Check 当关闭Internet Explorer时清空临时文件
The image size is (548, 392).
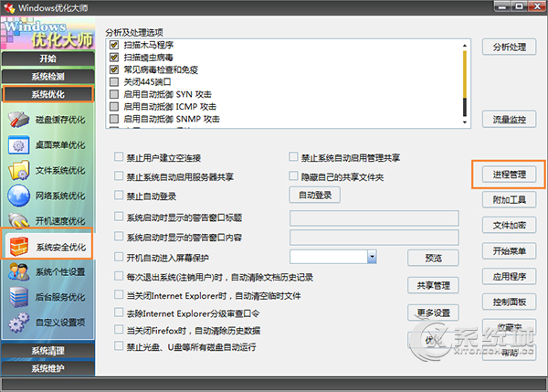tap(119, 295)
